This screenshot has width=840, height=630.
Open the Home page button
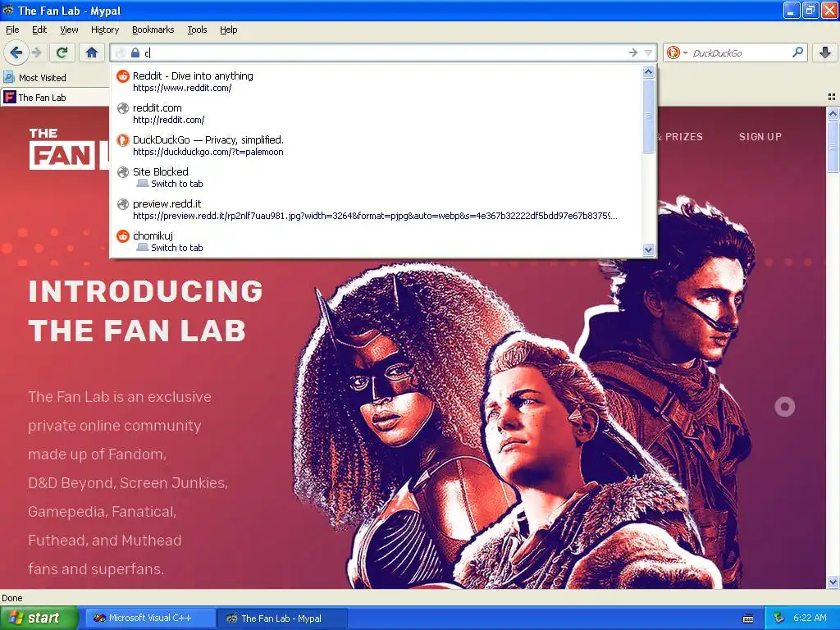point(92,52)
